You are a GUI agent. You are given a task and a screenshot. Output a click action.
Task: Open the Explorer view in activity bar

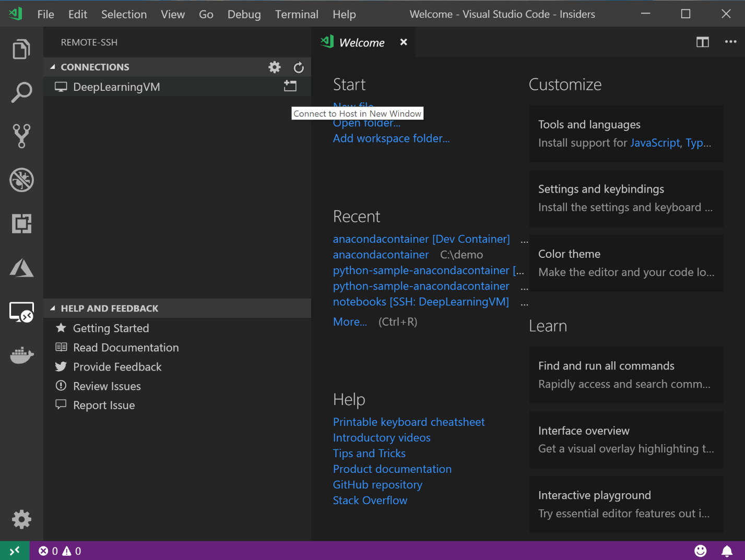[21, 50]
